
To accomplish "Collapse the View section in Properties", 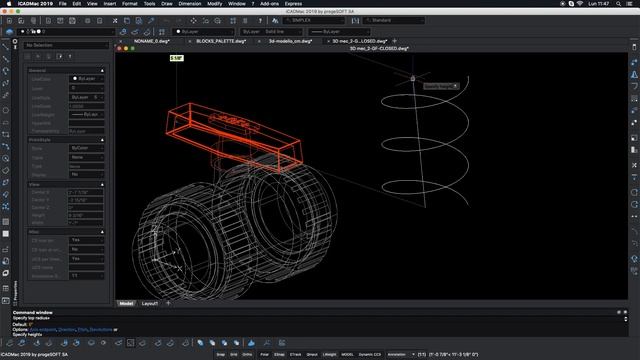I will pos(102,184).
